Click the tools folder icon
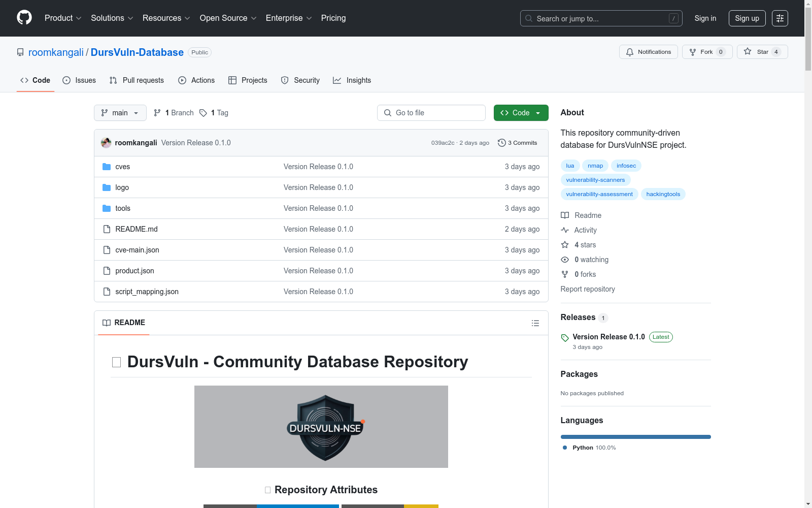The height and width of the screenshot is (508, 812). [x=107, y=208]
